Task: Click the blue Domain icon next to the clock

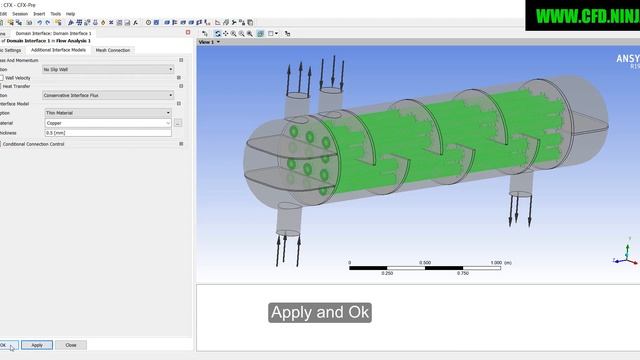Action: pyautogui.click(x=156, y=22)
